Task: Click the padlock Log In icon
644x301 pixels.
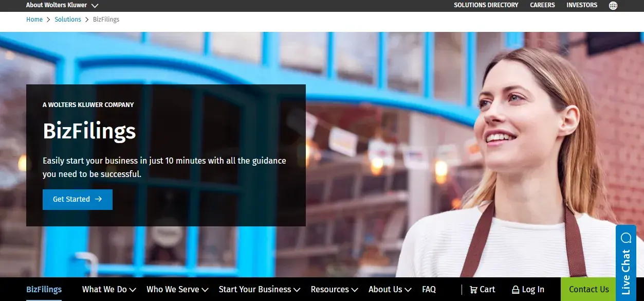Action: (516, 290)
